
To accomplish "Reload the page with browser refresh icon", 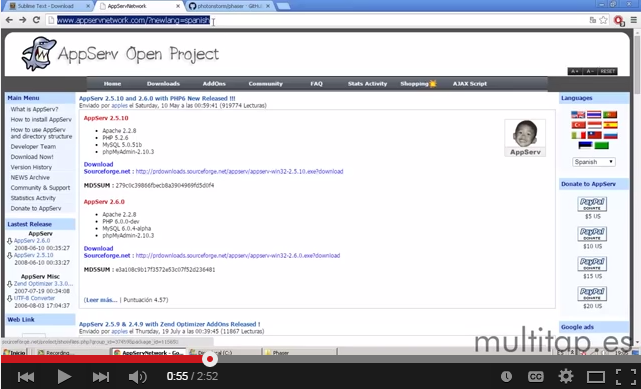I will point(36,20).
